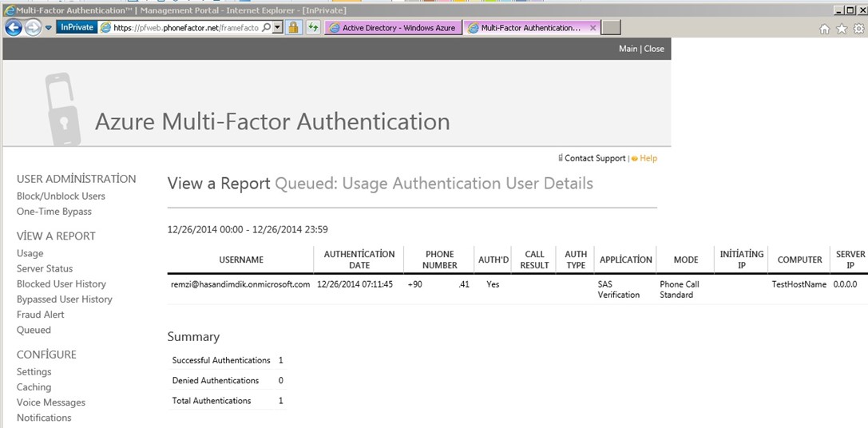Viewport: 868px width, 428px height.
Task: Open the Fraud Alert report
Action: [x=41, y=315]
